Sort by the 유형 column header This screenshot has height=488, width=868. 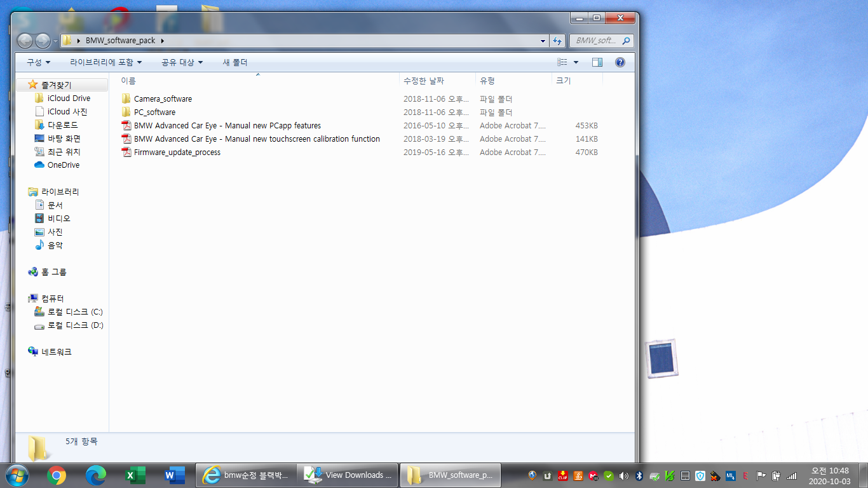point(513,81)
